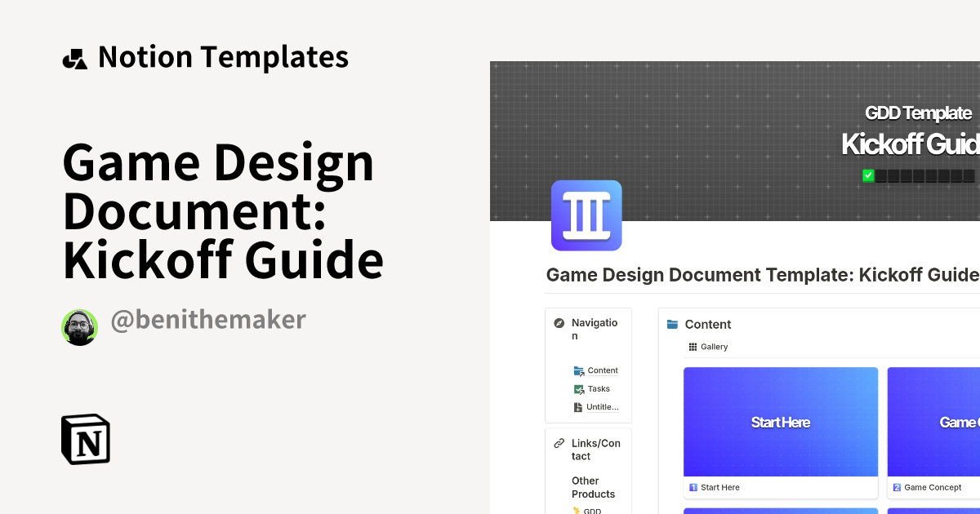The width and height of the screenshot is (980, 514).
Task: Open the Content link under Navigation
Action: tap(603, 370)
